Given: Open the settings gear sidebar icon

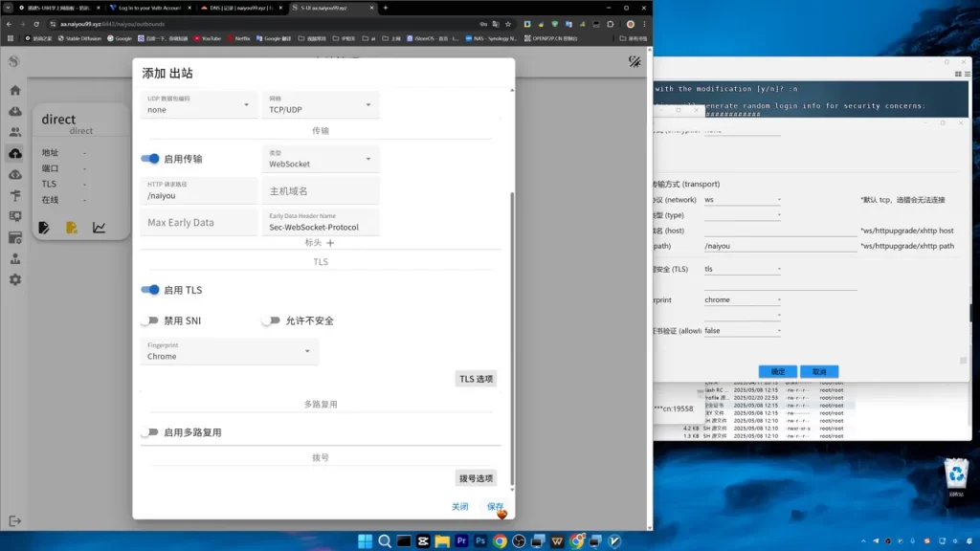Looking at the screenshot, I should click(15, 280).
